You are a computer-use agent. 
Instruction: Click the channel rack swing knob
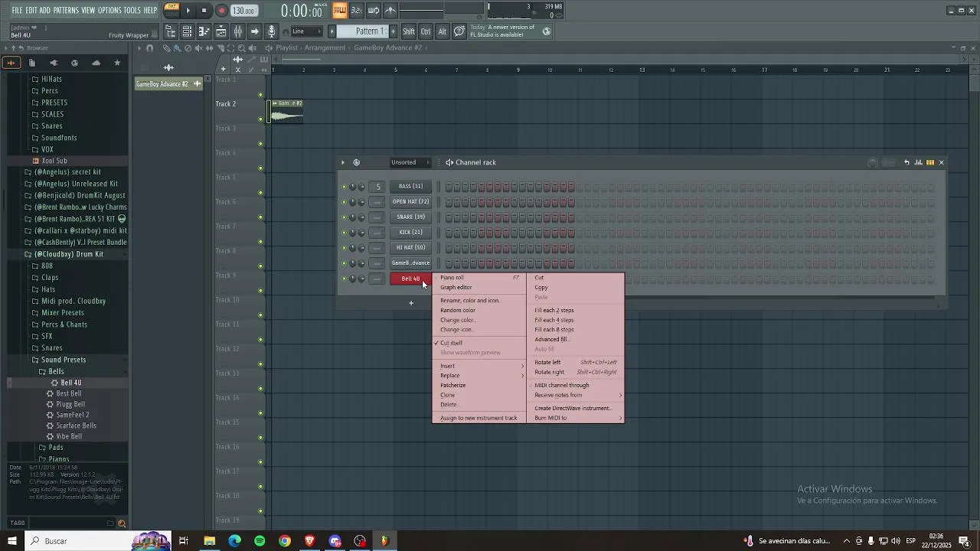(x=872, y=162)
